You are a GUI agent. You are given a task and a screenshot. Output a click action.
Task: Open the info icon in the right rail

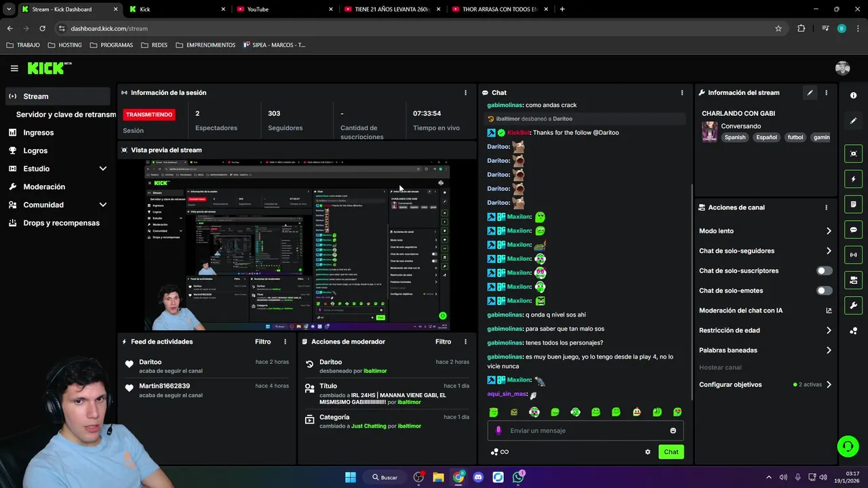coord(853,96)
